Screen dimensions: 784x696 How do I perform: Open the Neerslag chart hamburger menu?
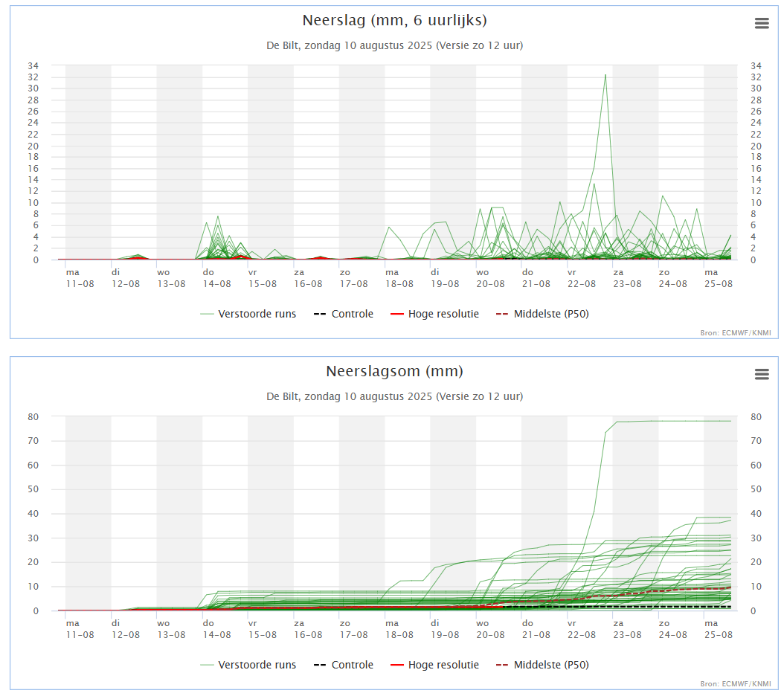(x=762, y=23)
